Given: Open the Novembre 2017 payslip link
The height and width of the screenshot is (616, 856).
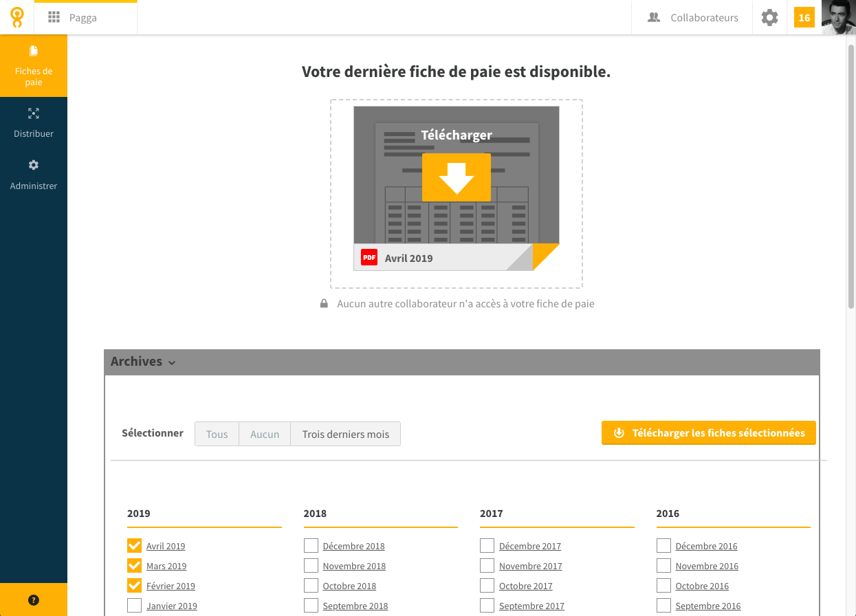Looking at the screenshot, I should pos(531,566).
